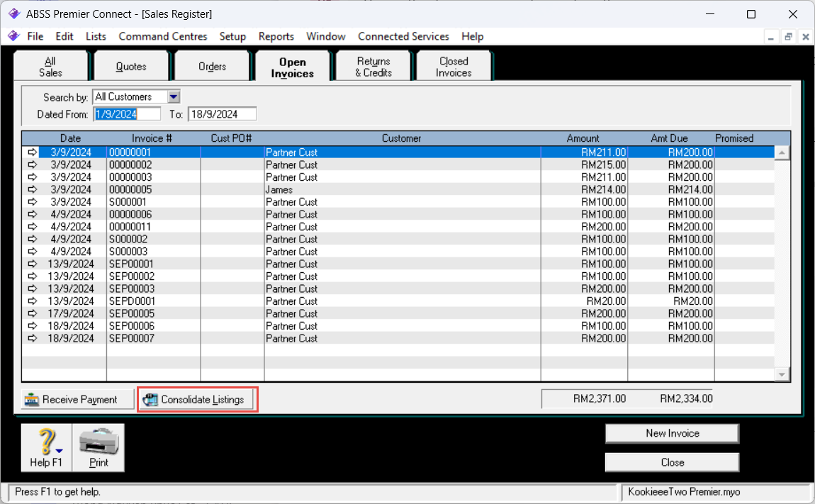Open the Help F1 icon button
The image size is (815, 504).
pos(46,447)
